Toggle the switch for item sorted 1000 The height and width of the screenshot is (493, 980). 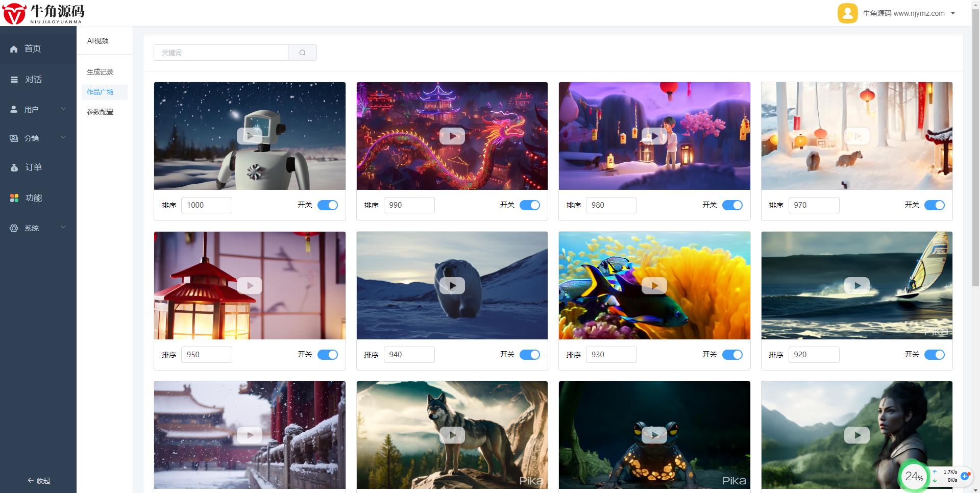tap(328, 205)
